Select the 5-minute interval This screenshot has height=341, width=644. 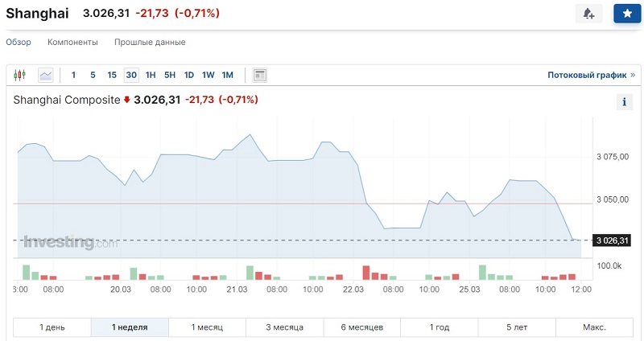click(x=93, y=75)
